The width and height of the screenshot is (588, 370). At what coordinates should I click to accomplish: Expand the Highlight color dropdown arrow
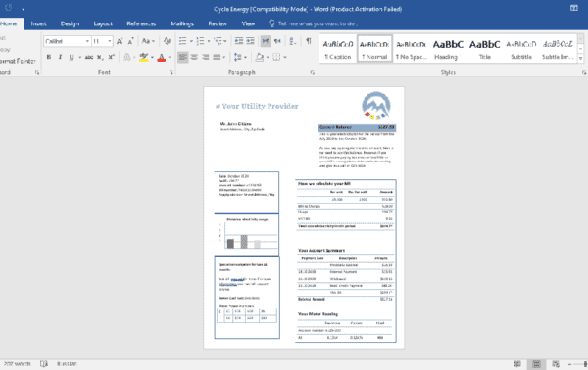[152, 58]
